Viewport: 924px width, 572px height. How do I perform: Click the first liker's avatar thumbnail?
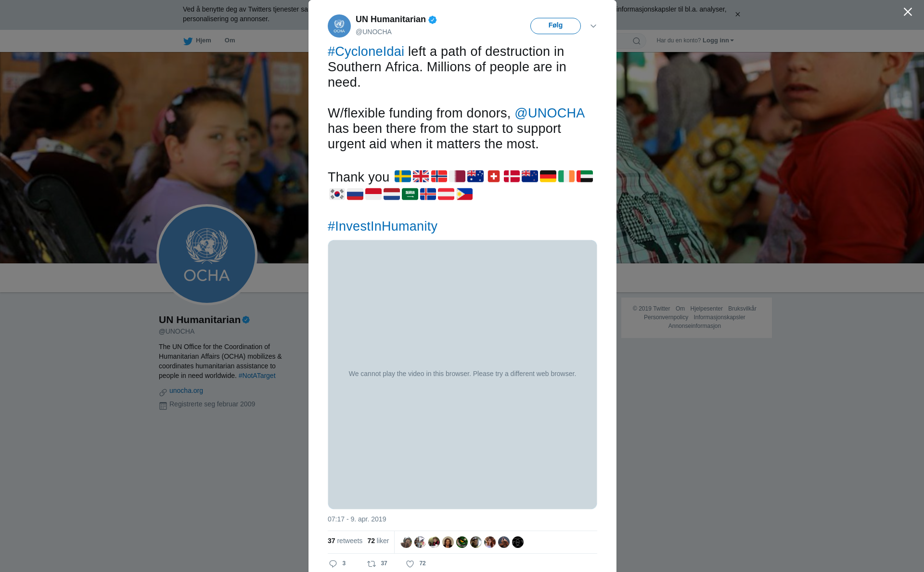coord(406,542)
